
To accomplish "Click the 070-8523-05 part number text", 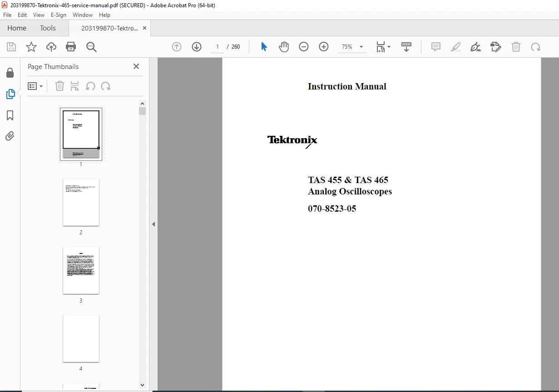I will coord(332,209).
